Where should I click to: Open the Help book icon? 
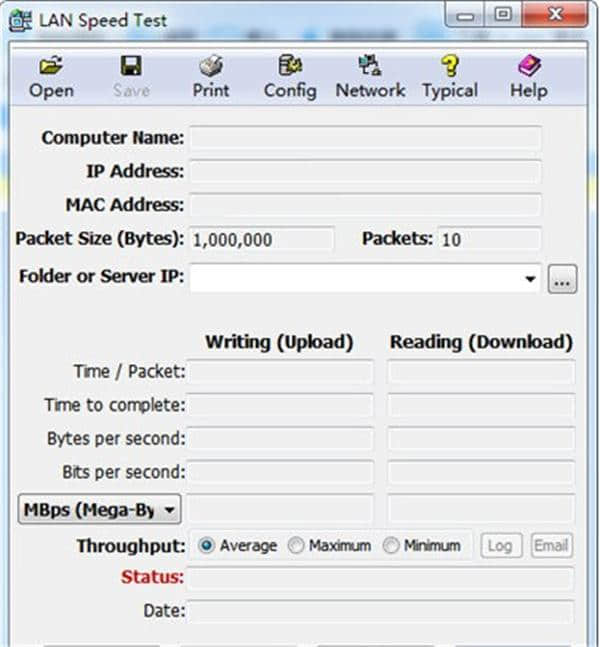tap(528, 67)
